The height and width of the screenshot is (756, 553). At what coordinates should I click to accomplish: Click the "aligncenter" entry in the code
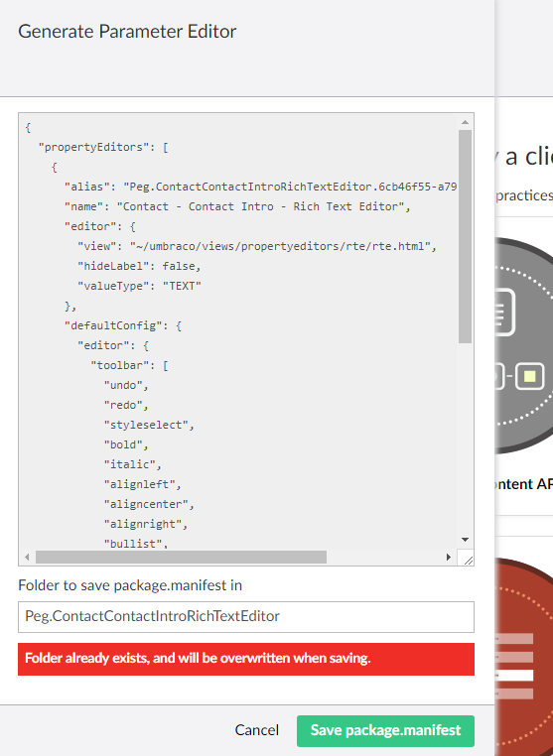(149, 504)
